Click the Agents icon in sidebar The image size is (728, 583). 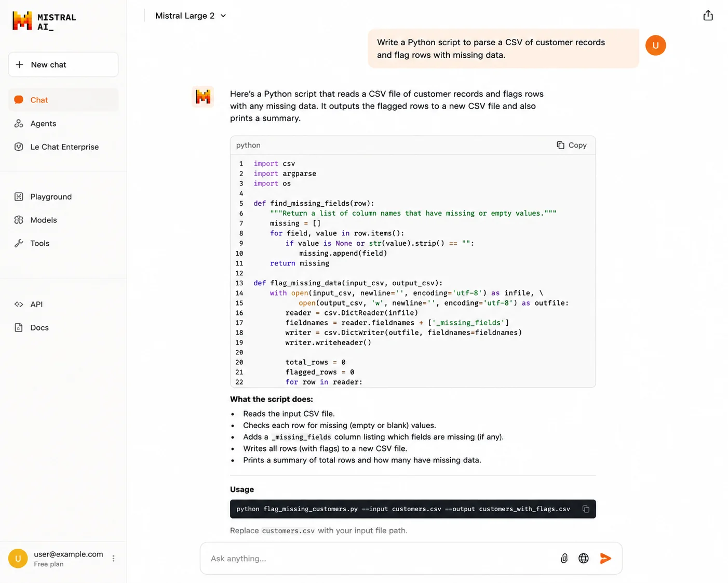click(x=19, y=123)
